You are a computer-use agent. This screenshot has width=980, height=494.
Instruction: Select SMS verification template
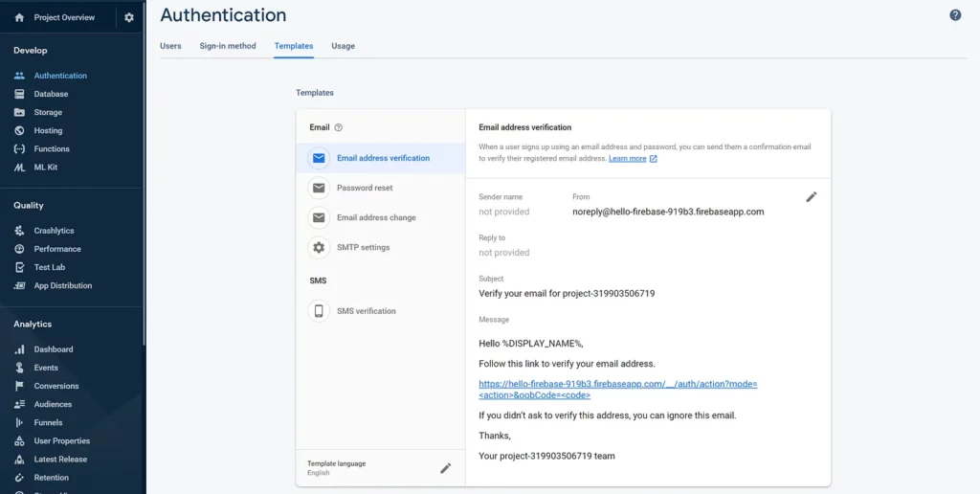click(381, 311)
